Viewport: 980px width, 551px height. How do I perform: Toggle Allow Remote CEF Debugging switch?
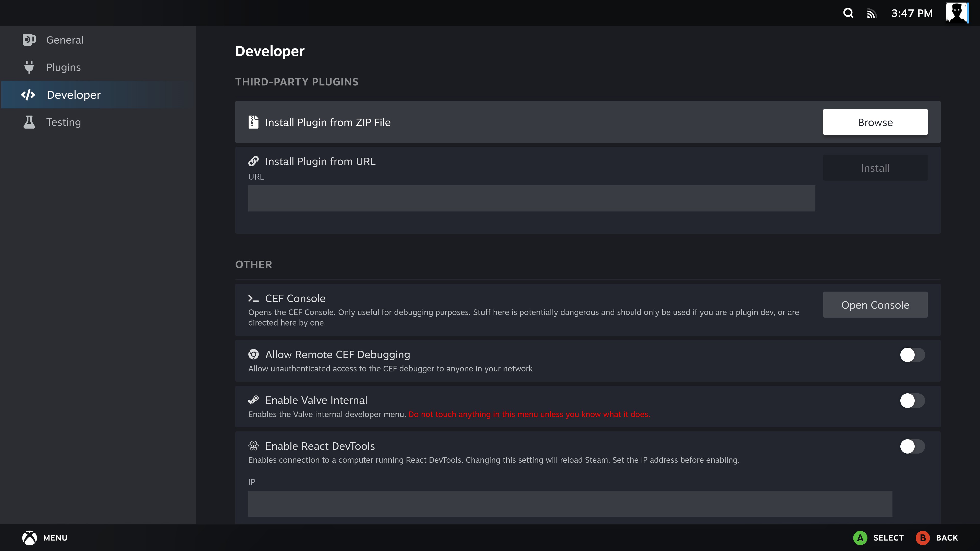click(912, 355)
